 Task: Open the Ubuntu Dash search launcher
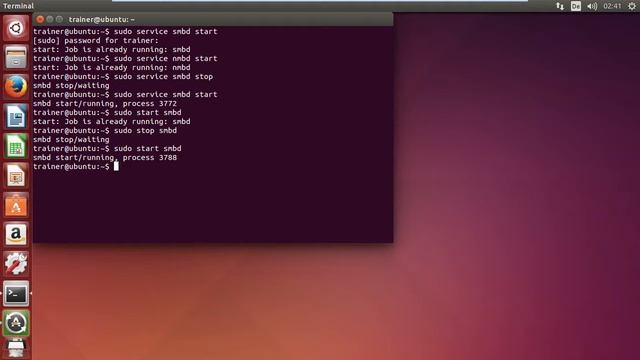coord(16,28)
